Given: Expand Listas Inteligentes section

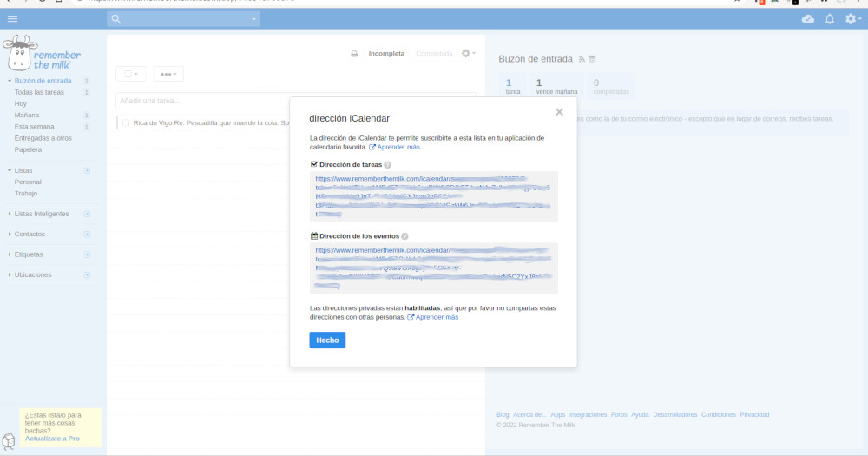Looking at the screenshot, I should [x=10, y=214].
